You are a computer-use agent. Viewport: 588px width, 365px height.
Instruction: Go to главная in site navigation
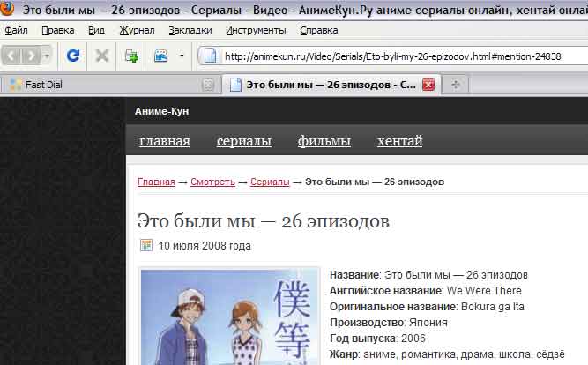[x=165, y=141]
